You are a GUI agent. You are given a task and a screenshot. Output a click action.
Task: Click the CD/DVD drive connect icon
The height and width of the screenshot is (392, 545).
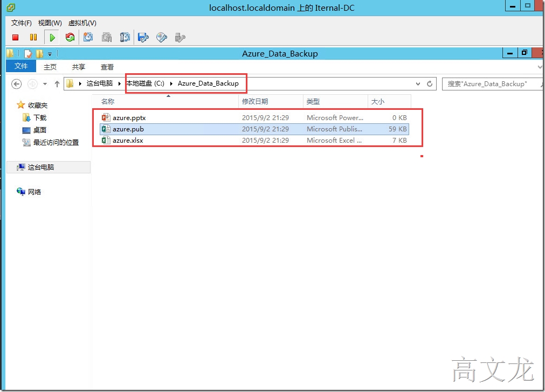pyautogui.click(x=162, y=38)
